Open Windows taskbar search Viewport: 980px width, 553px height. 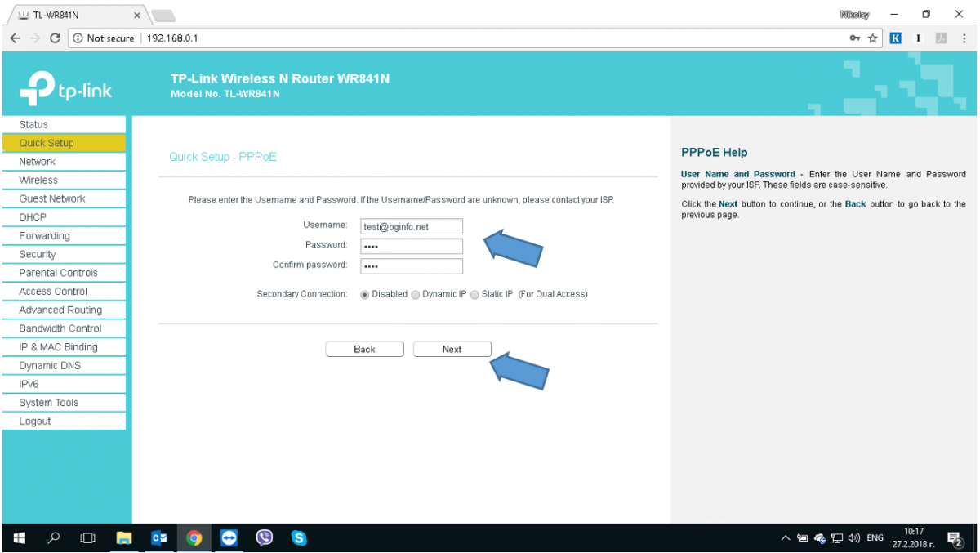tap(54, 538)
